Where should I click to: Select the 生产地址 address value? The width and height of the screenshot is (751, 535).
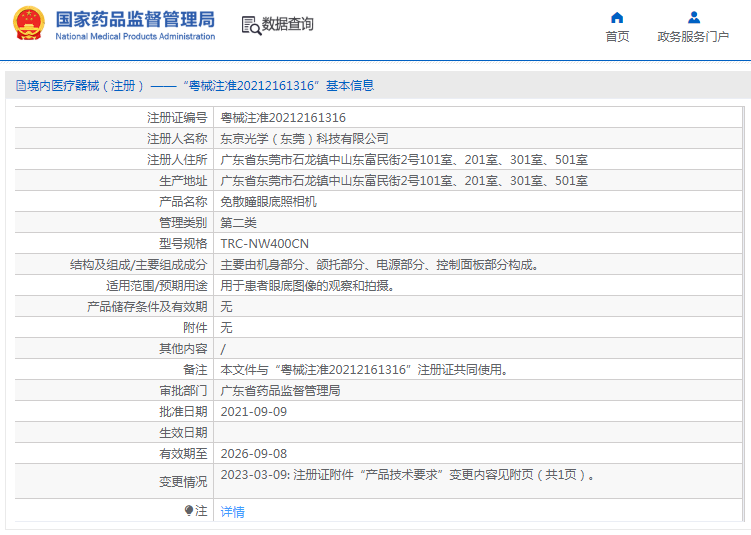pyautogui.click(x=404, y=181)
